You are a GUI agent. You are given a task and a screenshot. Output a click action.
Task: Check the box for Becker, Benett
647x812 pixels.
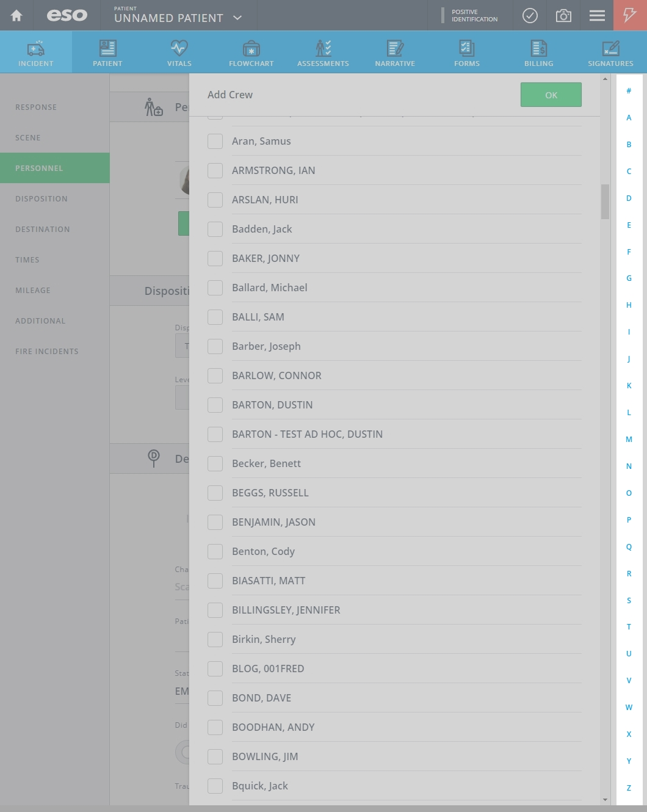pos(215,463)
